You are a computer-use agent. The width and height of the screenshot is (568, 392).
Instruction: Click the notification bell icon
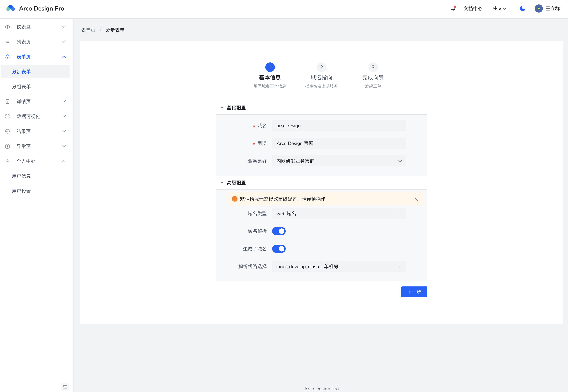(x=453, y=9)
